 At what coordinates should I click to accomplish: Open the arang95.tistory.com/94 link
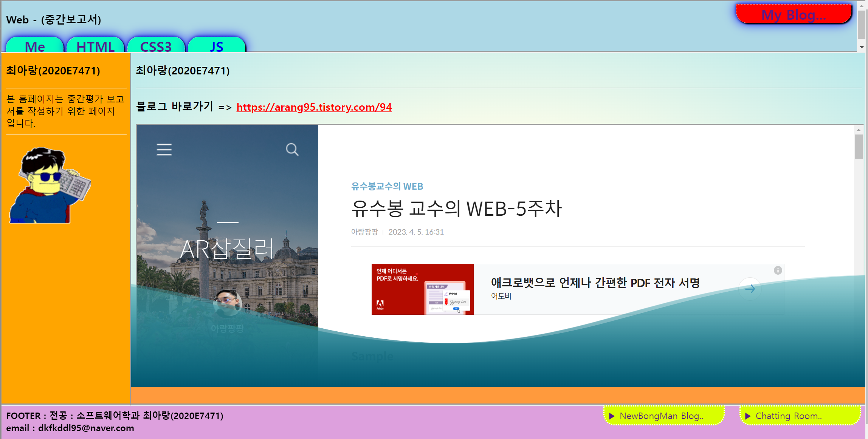314,107
